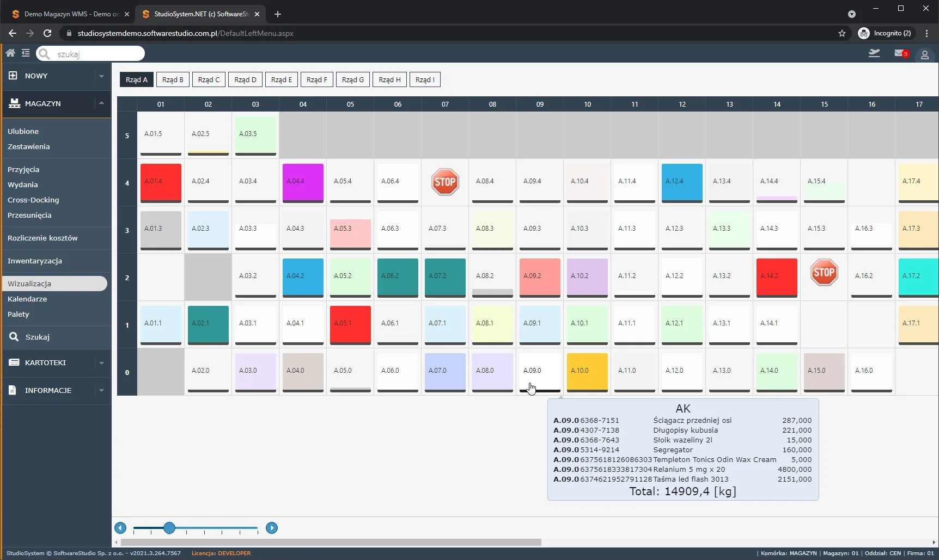Click the home icon in top bar
The height and width of the screenshot is (560, 939).
coord(10,53)
